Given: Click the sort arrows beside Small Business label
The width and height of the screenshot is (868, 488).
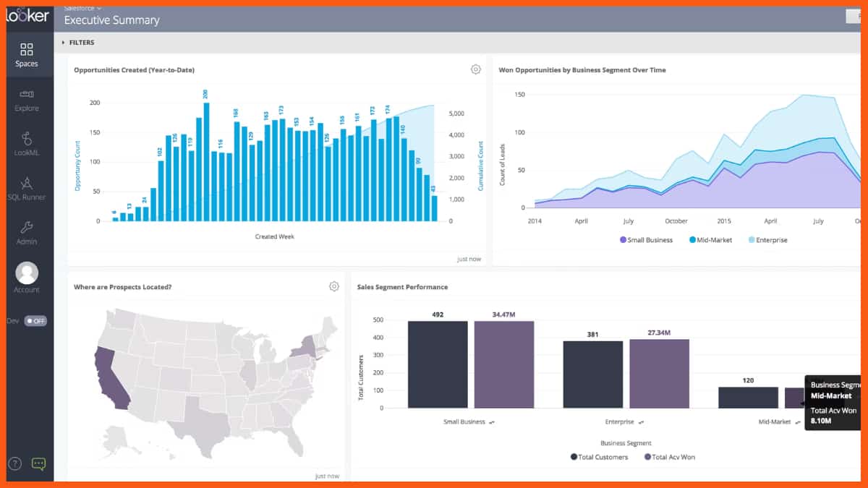Looking at the screenshot, I should (492, 422).
